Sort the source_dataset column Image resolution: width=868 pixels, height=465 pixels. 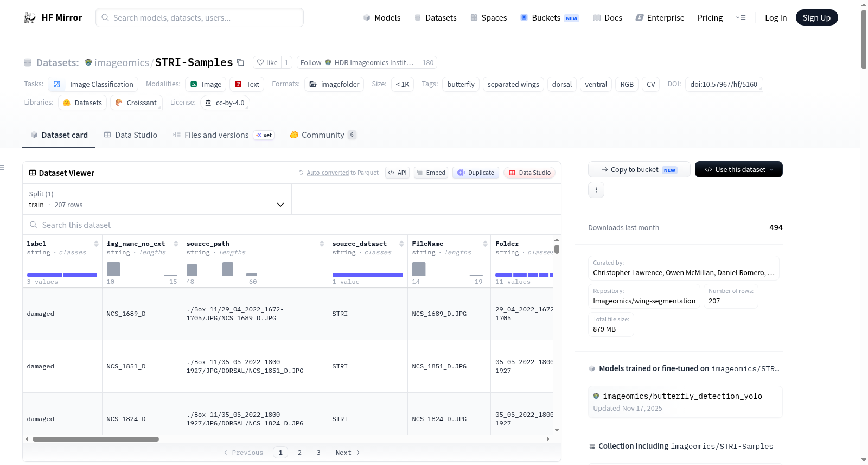pos(401,244)
